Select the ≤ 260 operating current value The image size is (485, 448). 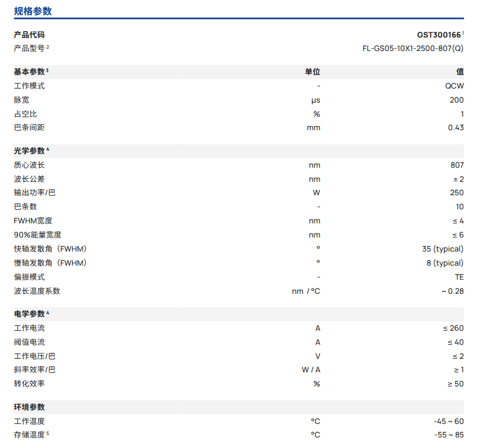pyautogui.click(x=453, y=328)
